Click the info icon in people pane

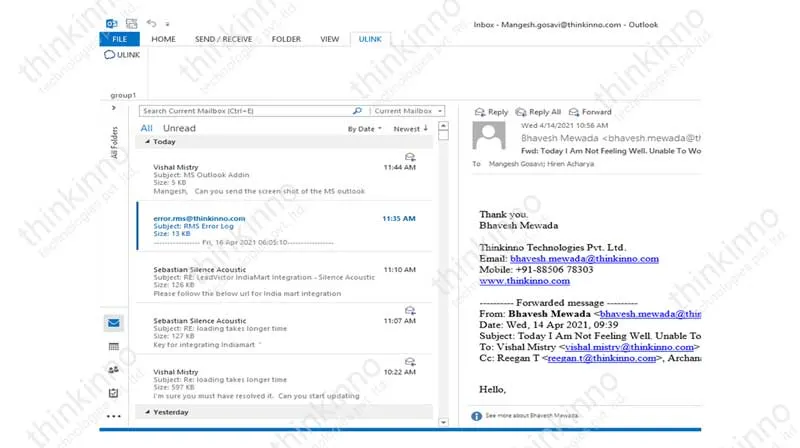477,416
